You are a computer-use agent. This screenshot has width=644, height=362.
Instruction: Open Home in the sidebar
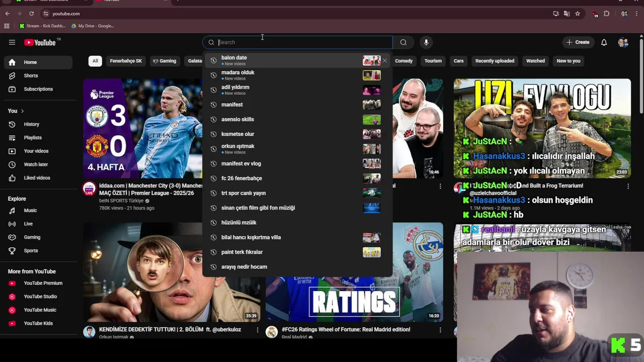click(x=38, y=62)
